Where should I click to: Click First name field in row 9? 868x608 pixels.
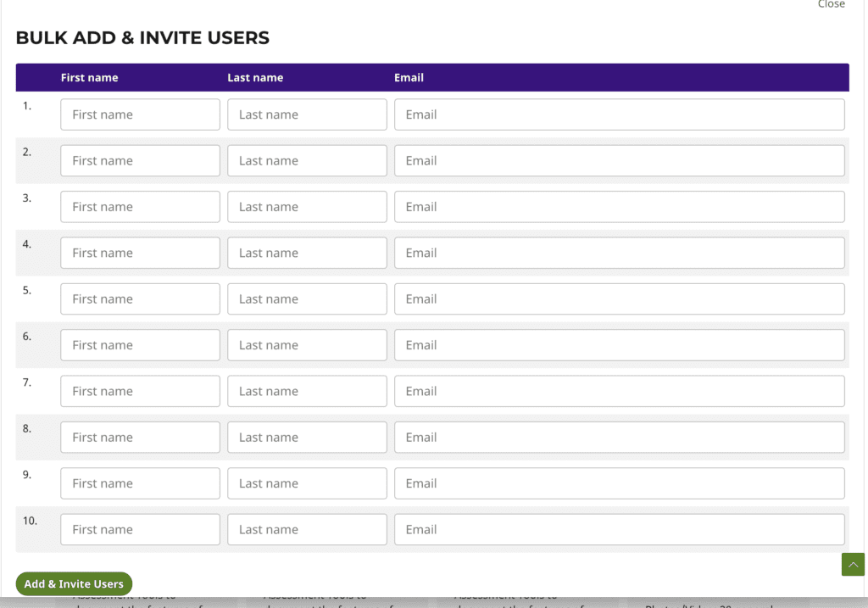click(140, 483)
